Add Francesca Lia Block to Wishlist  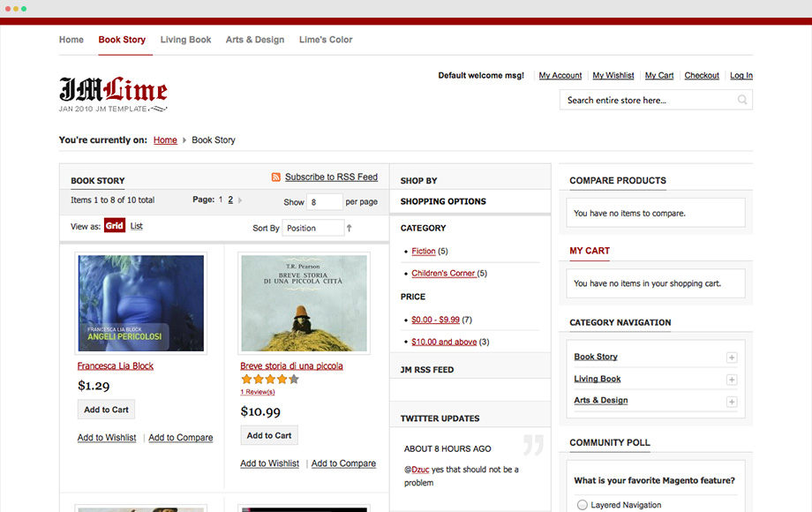pos(107,438)
